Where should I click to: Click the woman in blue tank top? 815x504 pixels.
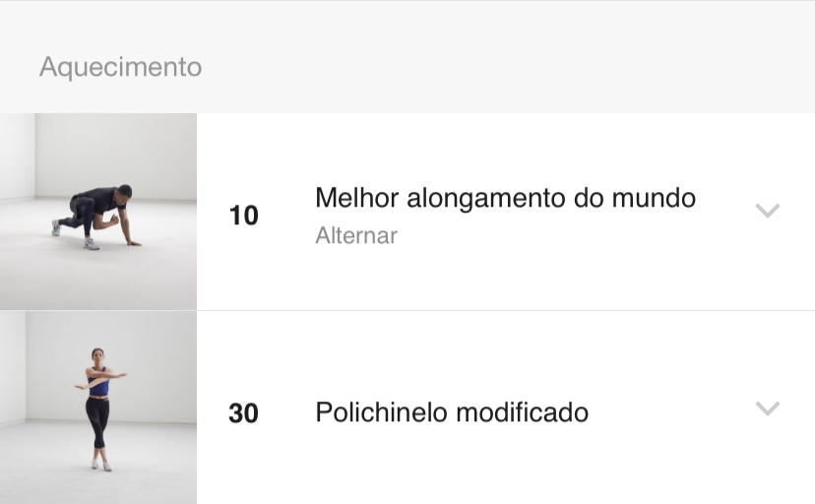point(100,409)
